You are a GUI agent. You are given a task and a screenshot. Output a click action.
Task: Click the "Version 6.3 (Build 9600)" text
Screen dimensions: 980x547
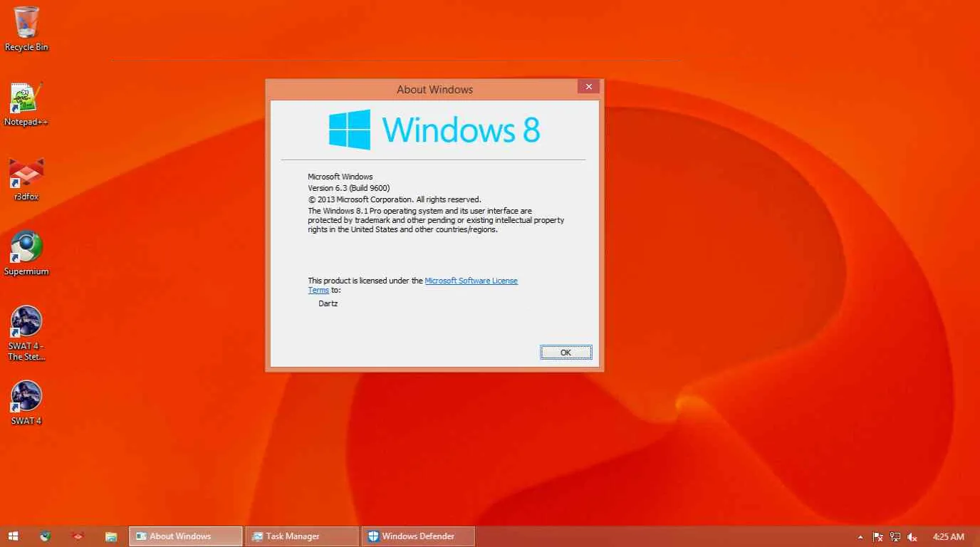point(349,188)
